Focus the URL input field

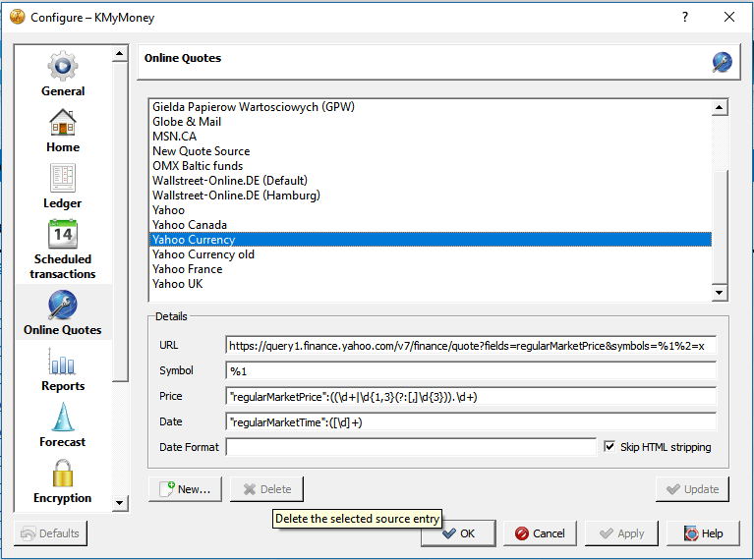tap(471, 345)
